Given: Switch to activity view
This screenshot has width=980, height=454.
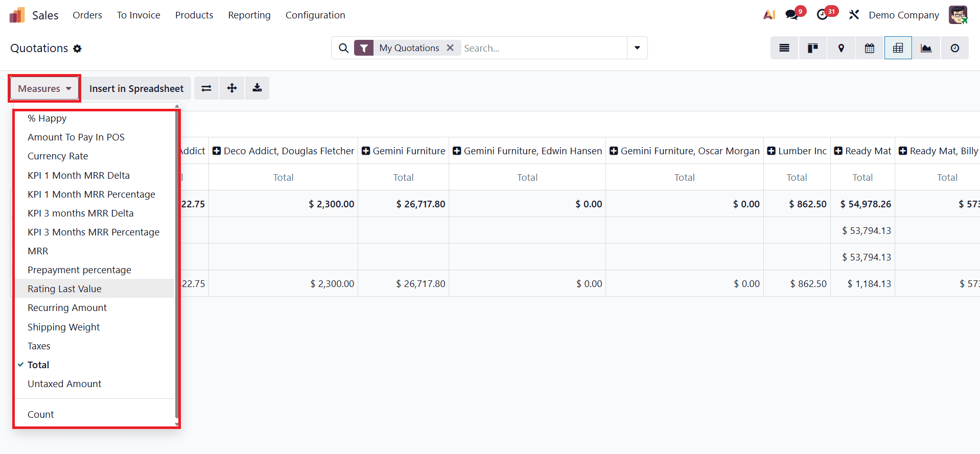Looking at the screenshot, I should 954,48.
